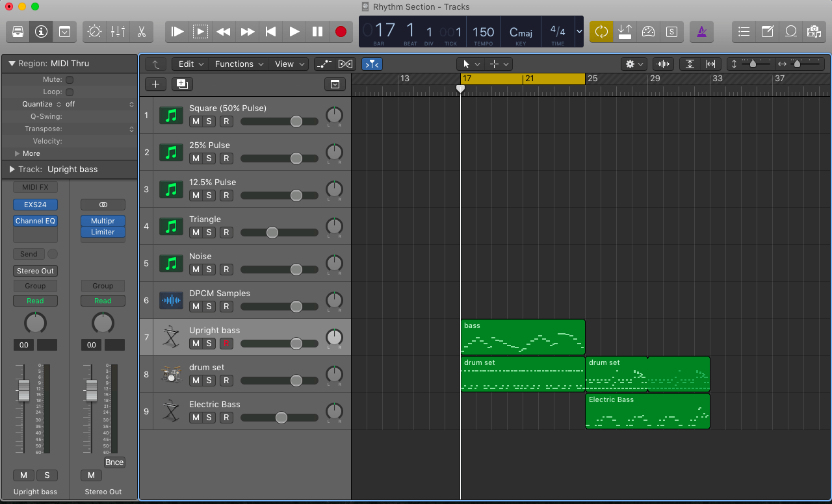This screenshot has height=504, width=832.
Task: Select the Electric Bass MIDI region
Action: (x=647, y=411)
